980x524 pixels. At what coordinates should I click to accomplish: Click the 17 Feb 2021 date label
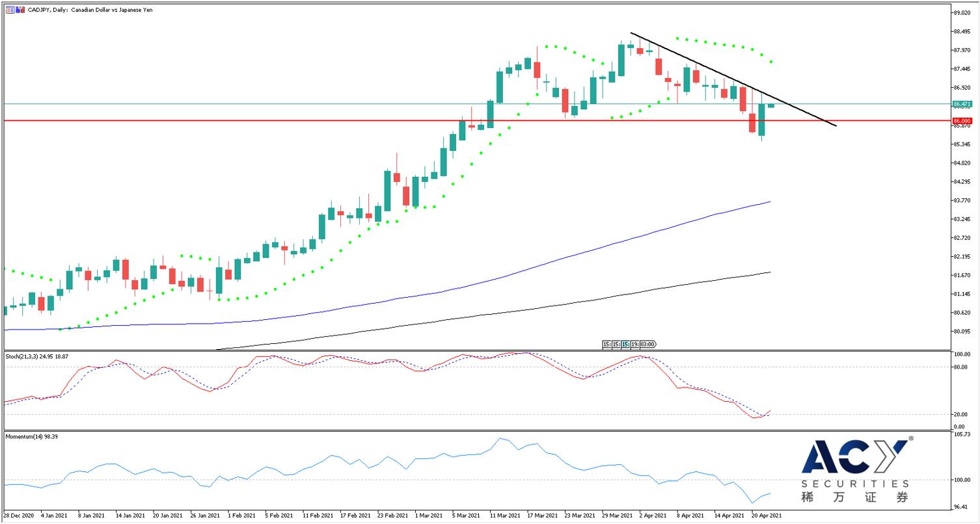point(354,516)
